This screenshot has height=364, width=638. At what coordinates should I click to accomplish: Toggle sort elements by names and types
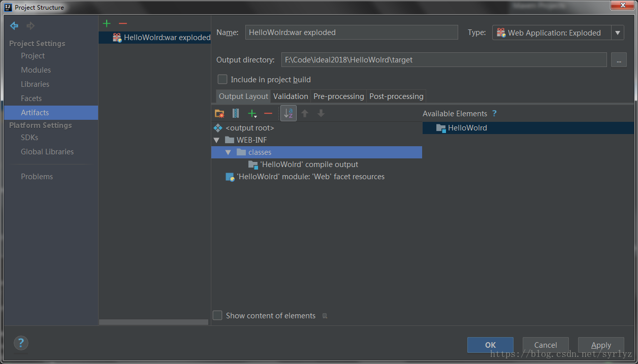tap(289, 113)
